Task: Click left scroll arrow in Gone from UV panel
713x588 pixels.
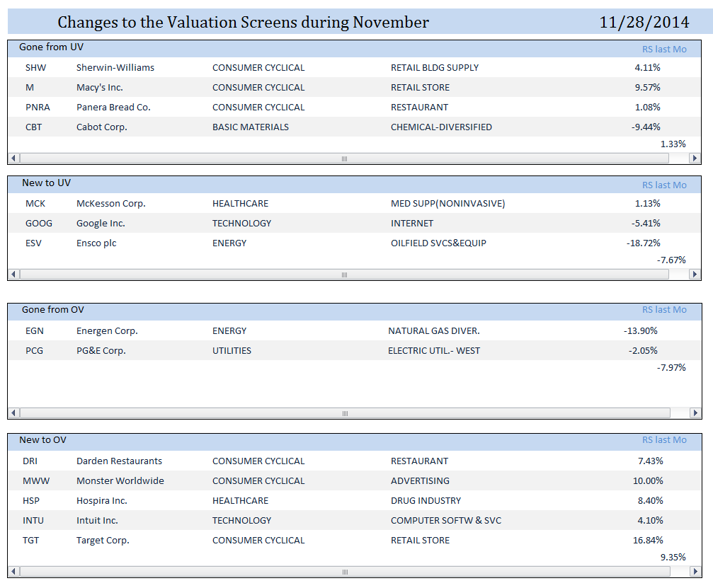Action: [x=13, y=158]
